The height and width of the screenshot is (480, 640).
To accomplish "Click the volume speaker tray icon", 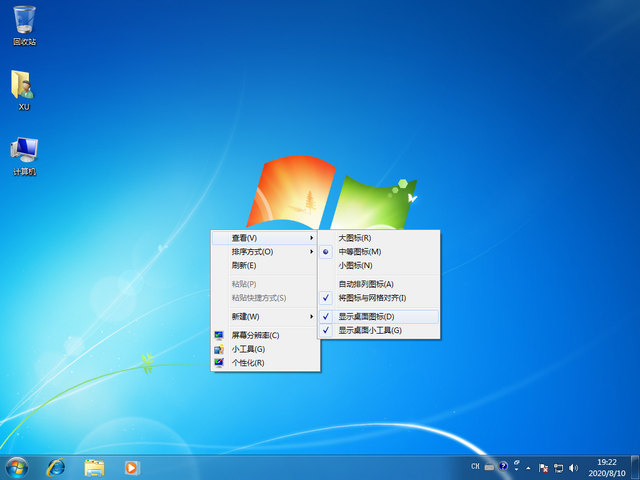I will coord(573,467).
